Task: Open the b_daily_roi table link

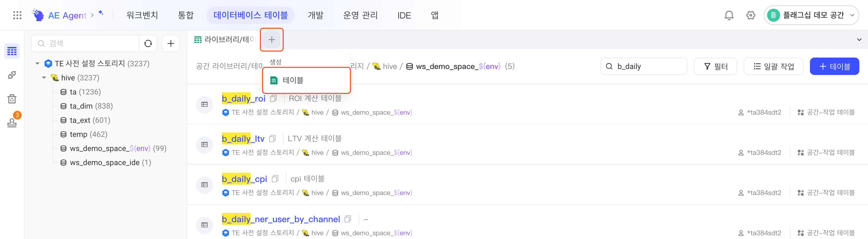Action: 244,99
